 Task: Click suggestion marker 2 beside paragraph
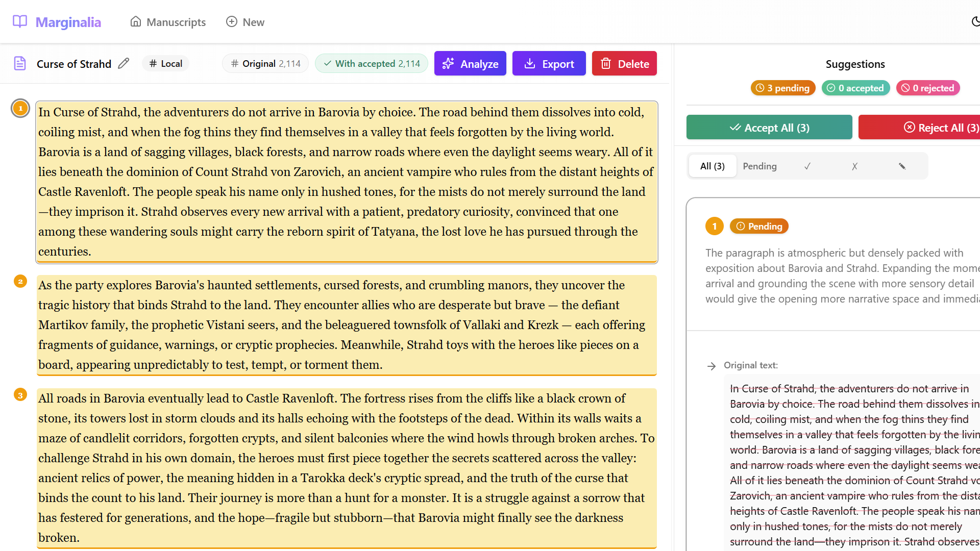[x=20, y=281]
